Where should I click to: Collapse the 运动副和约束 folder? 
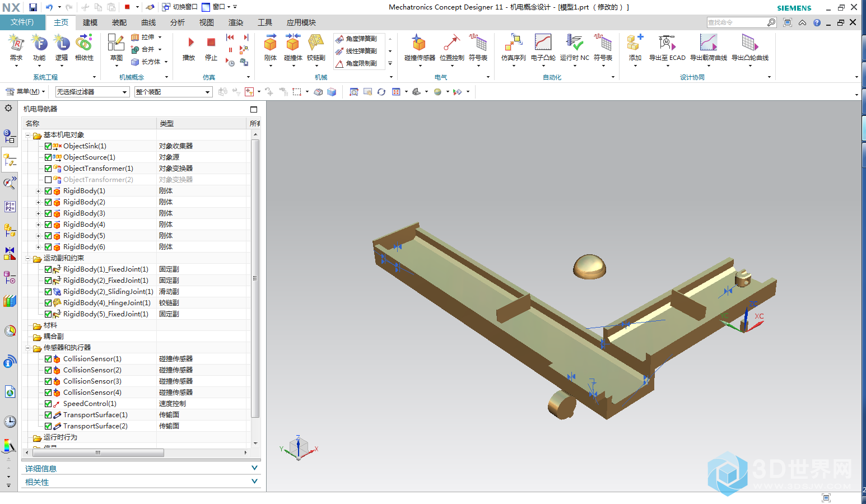[x=27, y=258]
